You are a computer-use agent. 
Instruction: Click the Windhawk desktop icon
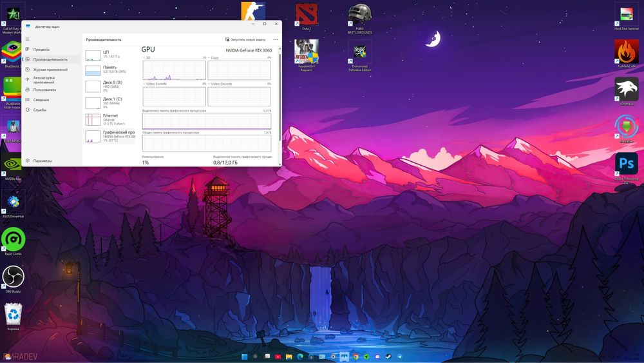(x=627, y=92)
